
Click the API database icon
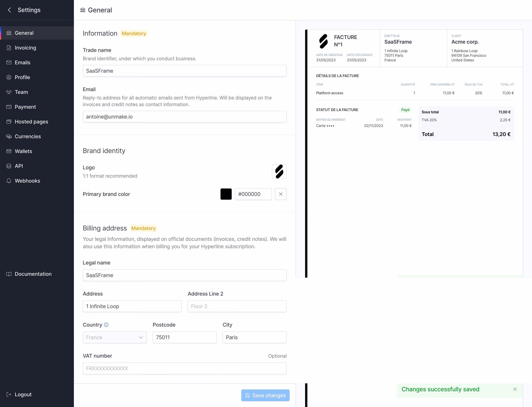[9, 166]
